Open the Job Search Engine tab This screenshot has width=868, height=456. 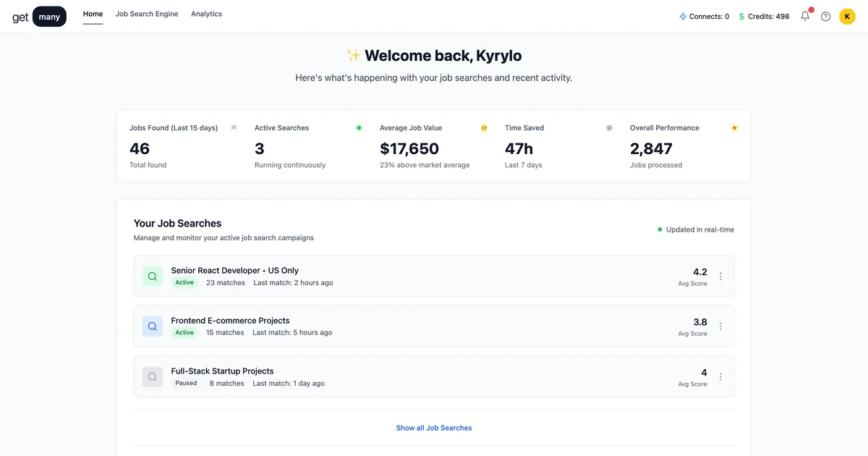tap(147, 14)
